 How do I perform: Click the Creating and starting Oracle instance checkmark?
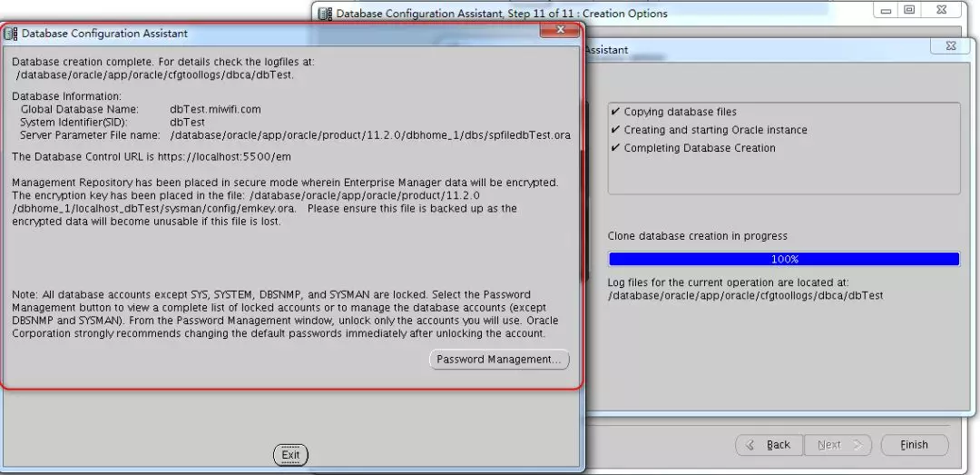[x=615, y=130]
